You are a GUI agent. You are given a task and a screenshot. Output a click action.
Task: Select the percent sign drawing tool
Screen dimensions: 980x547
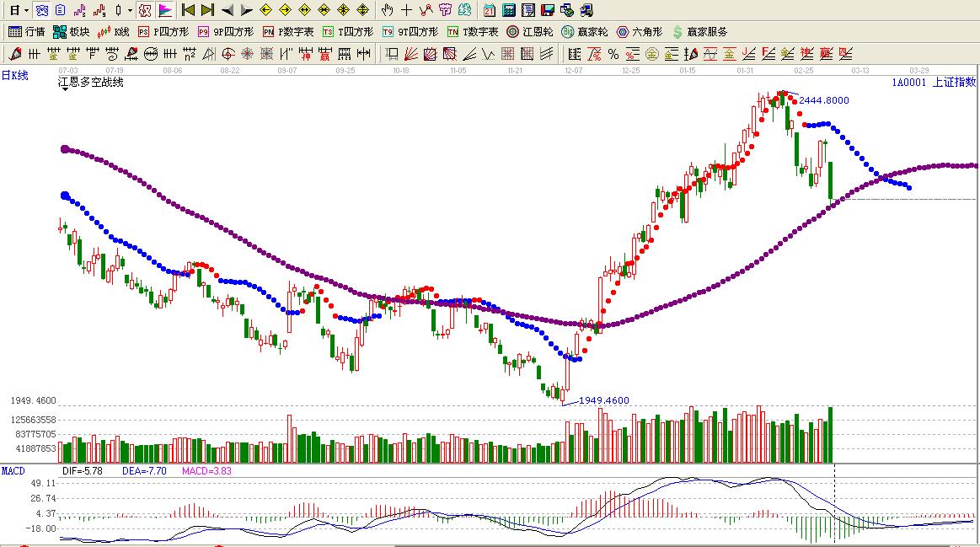(x=613, y=54)
